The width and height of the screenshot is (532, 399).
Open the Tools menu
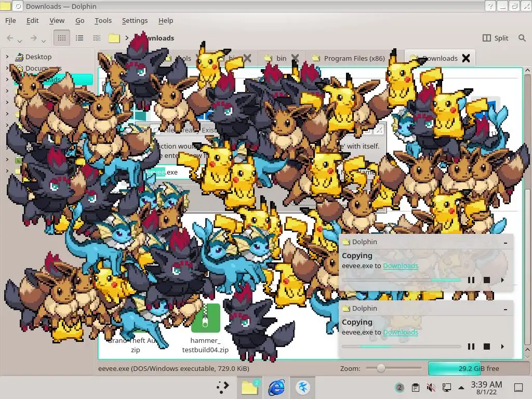click(x=103, y=21)
